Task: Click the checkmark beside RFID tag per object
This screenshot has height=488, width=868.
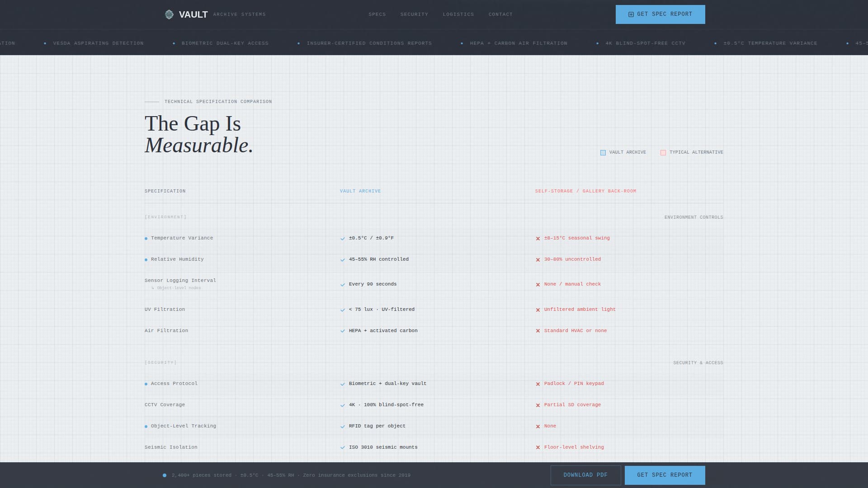Action: [x=343, y=427]
